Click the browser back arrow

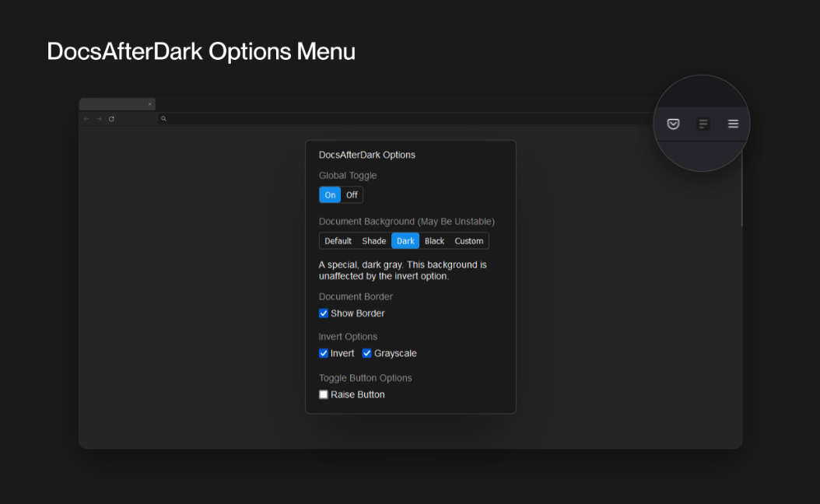point(87,119)
